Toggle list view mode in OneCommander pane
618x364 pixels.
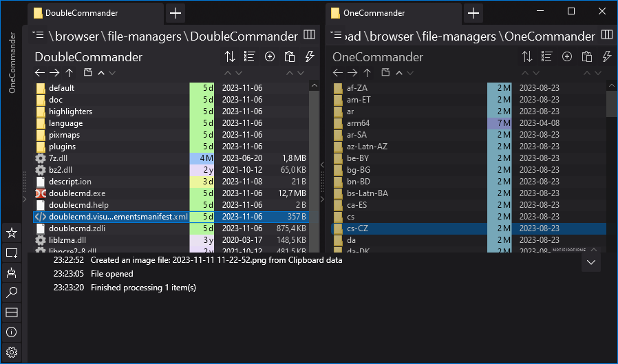click(x=547, y=57)
